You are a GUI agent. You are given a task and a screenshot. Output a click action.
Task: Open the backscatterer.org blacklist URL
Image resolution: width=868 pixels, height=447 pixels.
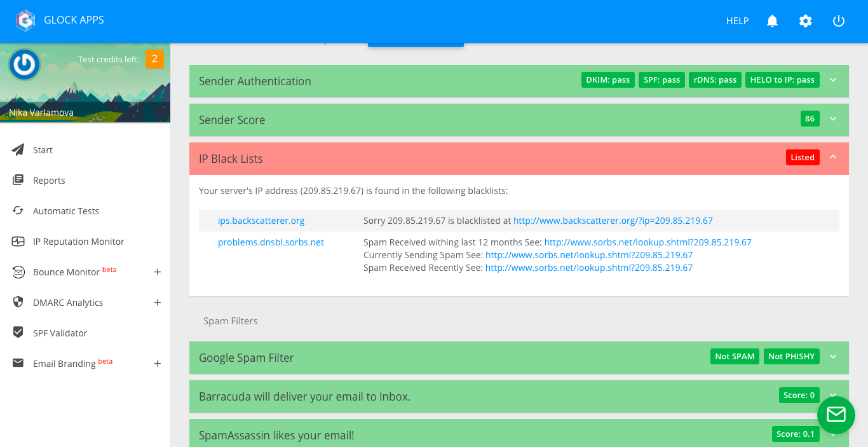tap(613, 221)
